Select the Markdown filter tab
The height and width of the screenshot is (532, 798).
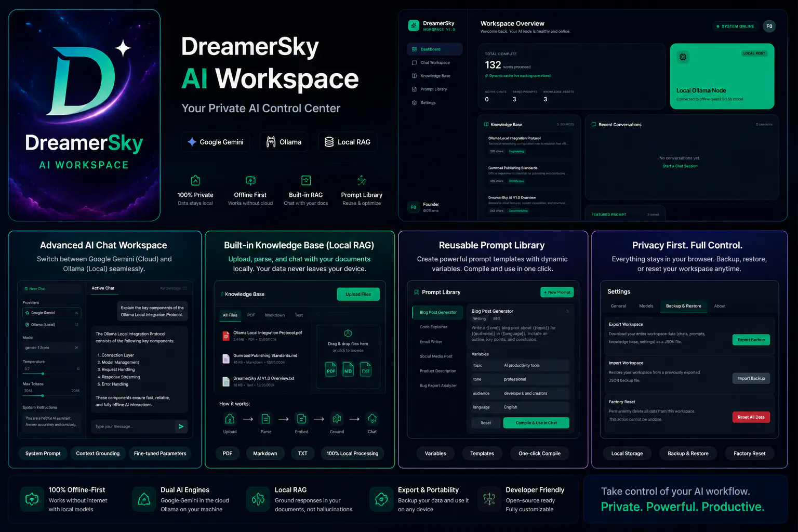(x=275, y=315)
